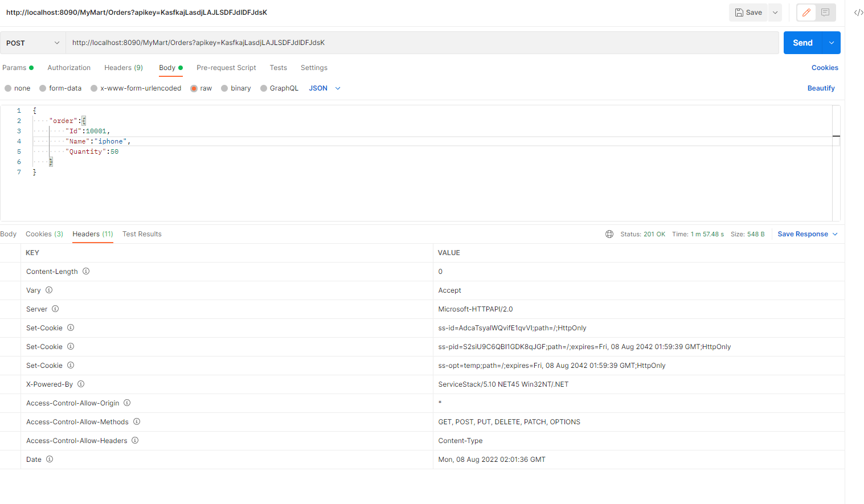Select the form-data radio option
This screenshot has width=864, height=504.
coord(43,88)
